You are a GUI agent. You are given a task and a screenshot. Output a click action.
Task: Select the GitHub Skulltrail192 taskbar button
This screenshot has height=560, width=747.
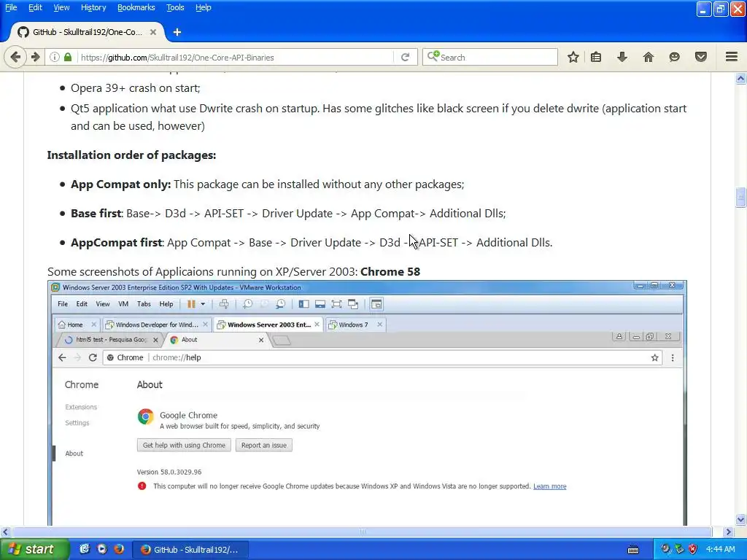190,550
